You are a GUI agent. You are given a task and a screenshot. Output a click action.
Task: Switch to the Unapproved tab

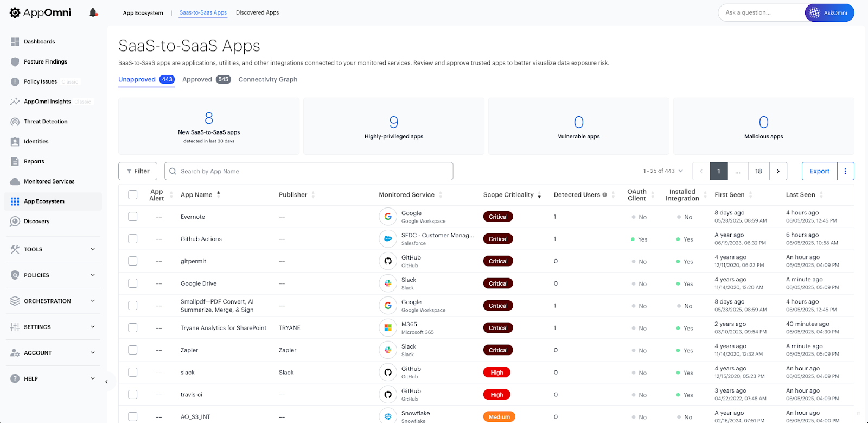(146, 80)
